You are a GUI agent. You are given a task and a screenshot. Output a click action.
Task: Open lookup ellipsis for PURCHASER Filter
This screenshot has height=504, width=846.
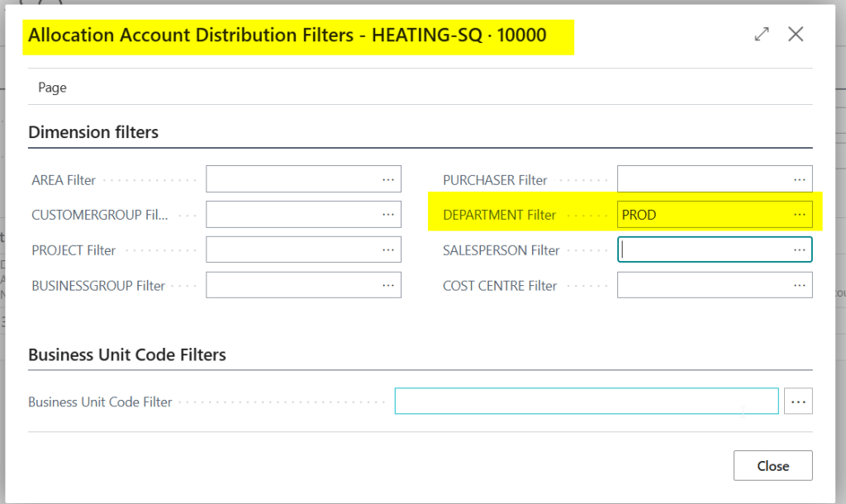799,178
